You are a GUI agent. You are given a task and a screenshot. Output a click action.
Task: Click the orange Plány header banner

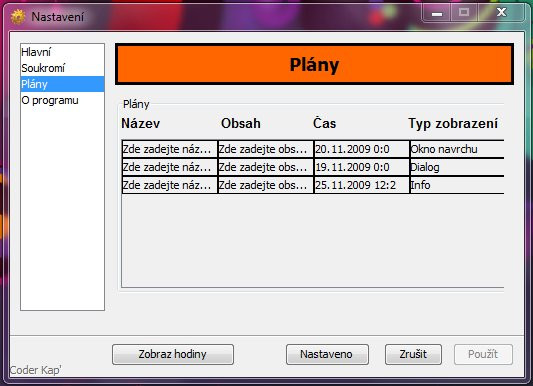314,64
